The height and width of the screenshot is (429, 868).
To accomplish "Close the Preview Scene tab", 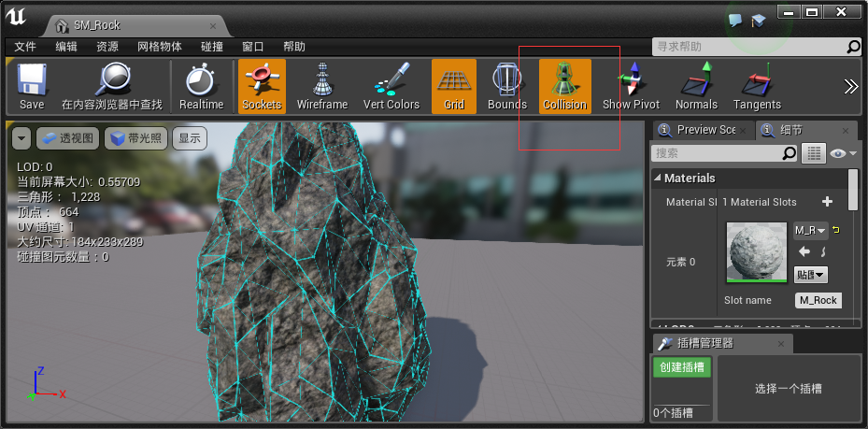I will 743,131.
